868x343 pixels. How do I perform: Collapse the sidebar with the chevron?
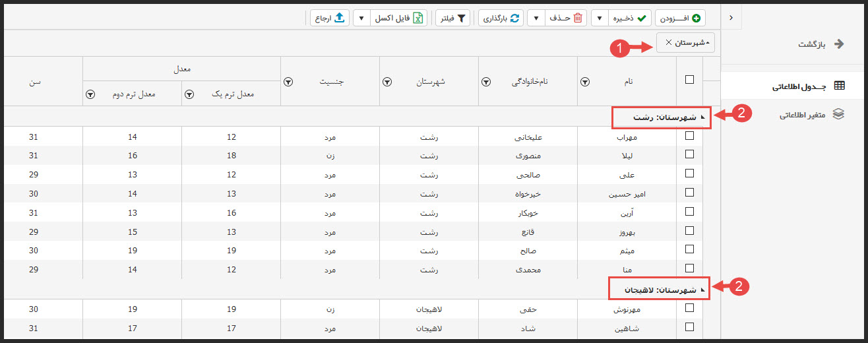(x=731, y=18)
